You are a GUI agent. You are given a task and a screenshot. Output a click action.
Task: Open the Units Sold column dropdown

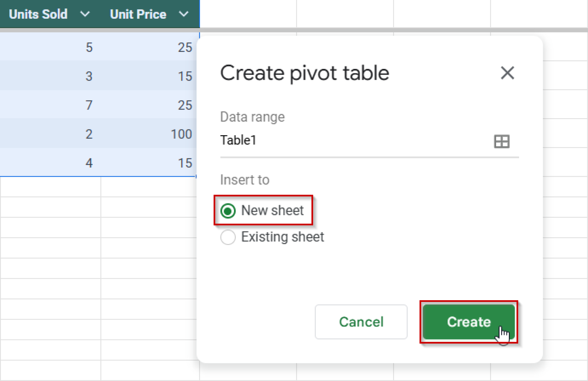85,14
